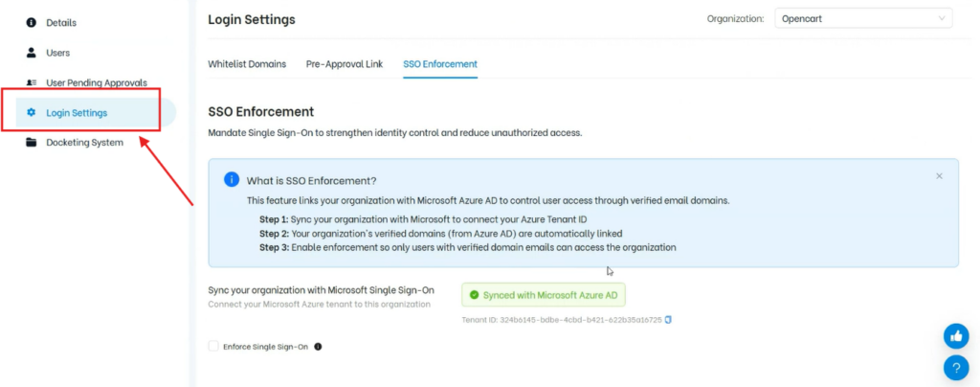The image size is (980, 387).
Task: Copy the Tenant ID using the copy icon
Action: 668,320
